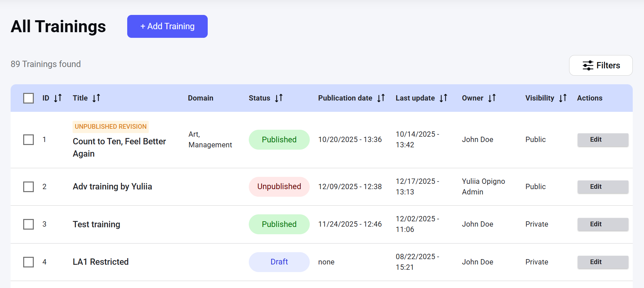The width and height of the screenshot is (644, 288).
Task: Open Count to Ten, Feel Better Again title
Action: coord(119,147)
